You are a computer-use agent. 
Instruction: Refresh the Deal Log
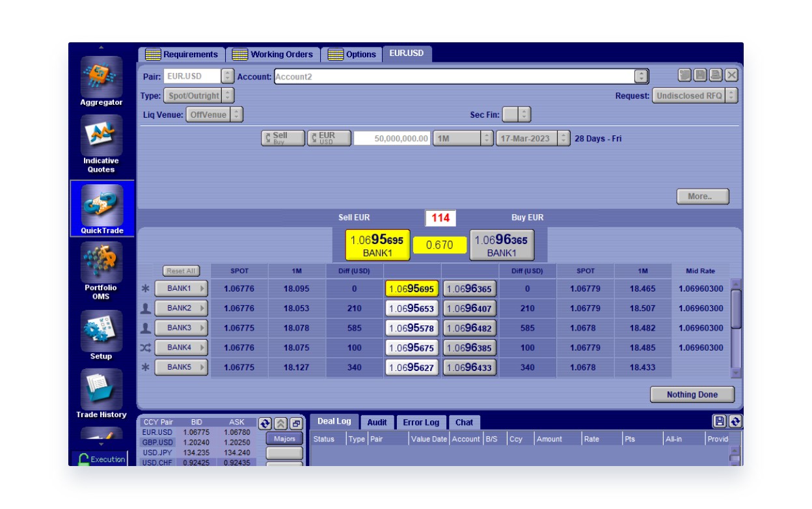tap(735, 421)
